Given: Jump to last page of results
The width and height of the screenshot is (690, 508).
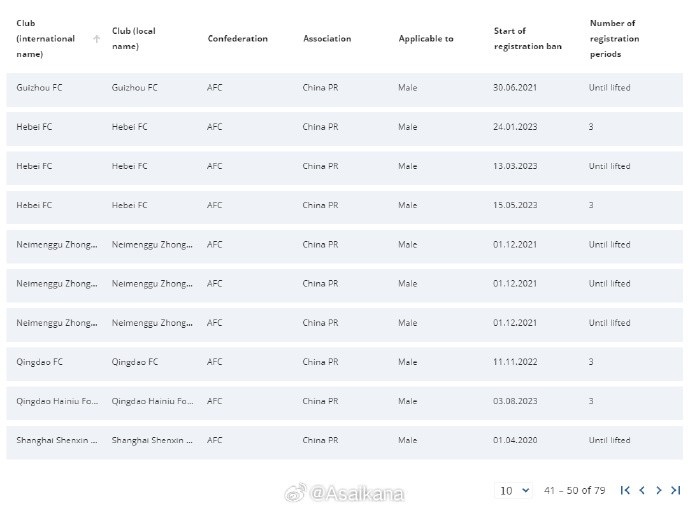Looking at the screenshot, I should click(x=675, y=490).
